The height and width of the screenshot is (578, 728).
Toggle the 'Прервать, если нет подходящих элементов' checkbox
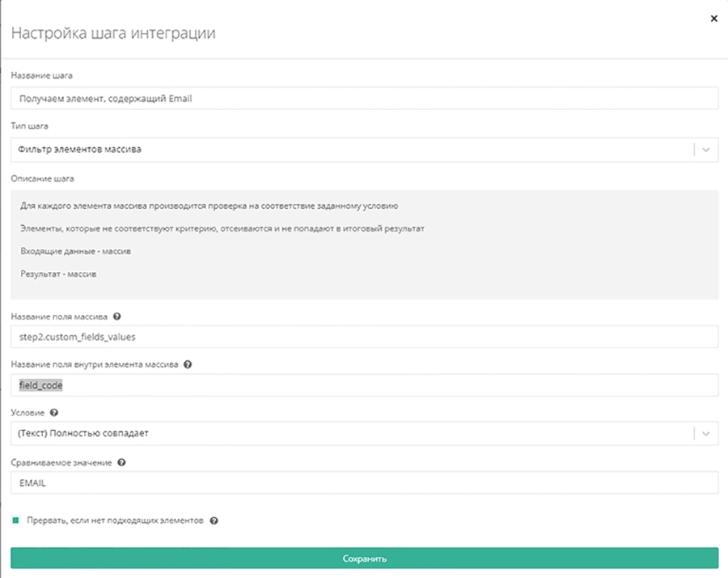15,521
